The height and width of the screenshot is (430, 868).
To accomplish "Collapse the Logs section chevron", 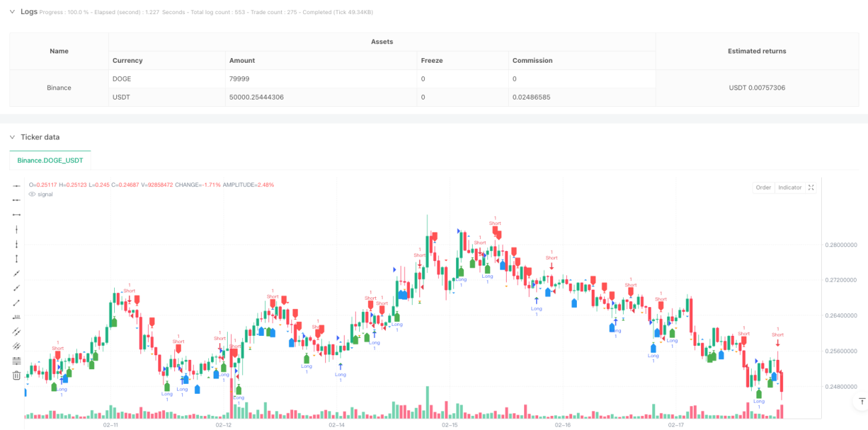I will 11,11.
